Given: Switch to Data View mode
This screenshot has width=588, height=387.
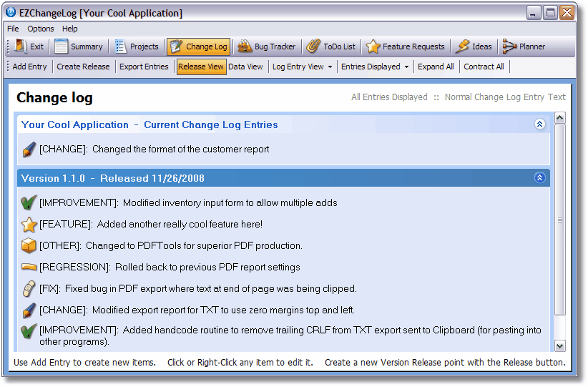Looking at the screenshot, I should pyautogui.click(x=245, y=67).
